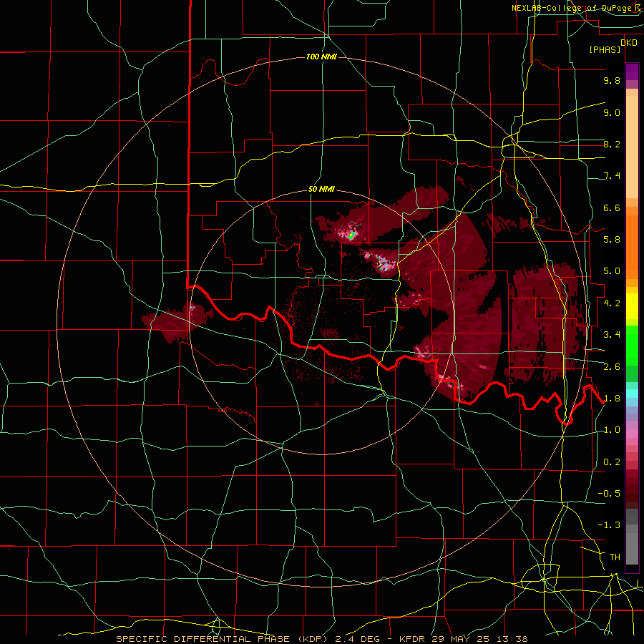Click the 1.8 scale value
Image resolution: width=644 pixels, height=644 pixels.
612,399
